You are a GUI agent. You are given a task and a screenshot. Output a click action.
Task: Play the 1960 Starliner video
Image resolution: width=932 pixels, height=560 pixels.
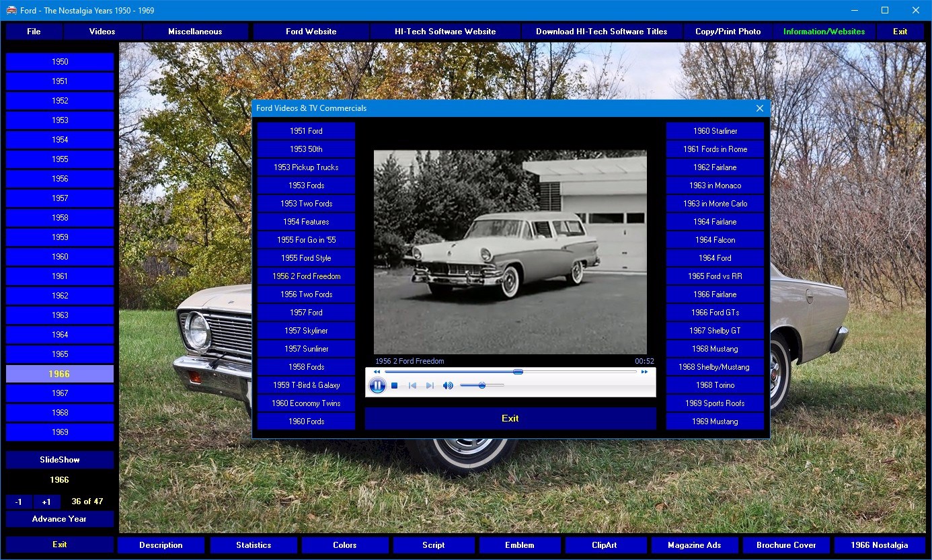(x=715, y=131)
